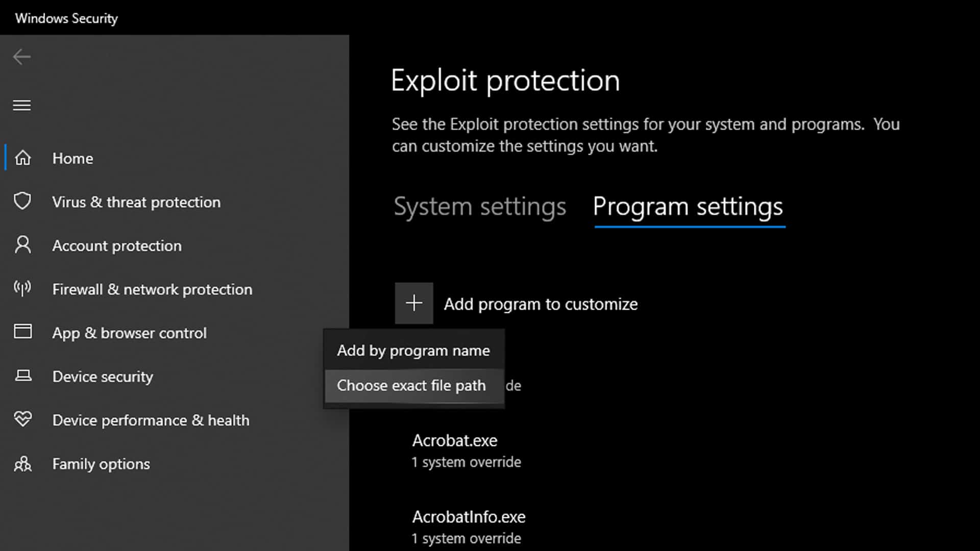The height and width of the screenshot is (551, 980).
Task: Click the back arrow icon
Action: point(22,57)
